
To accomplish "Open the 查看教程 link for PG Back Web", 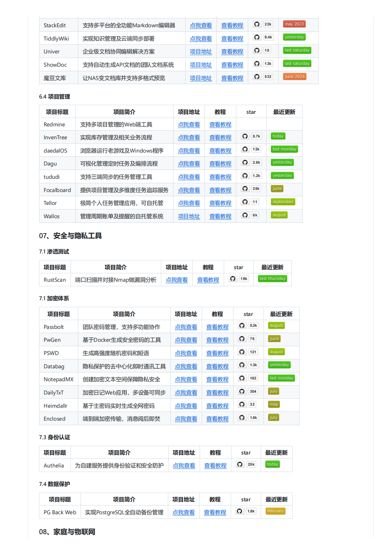I will point(215,512).
